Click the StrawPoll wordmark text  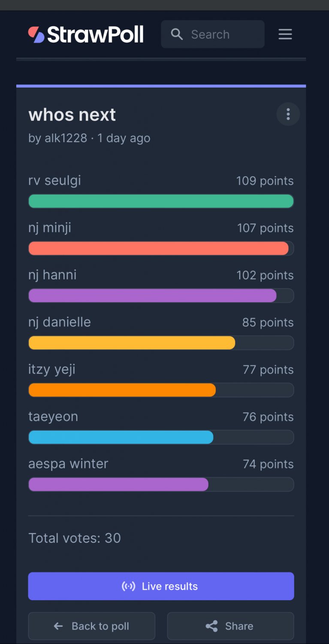click(x=95, y=35)
